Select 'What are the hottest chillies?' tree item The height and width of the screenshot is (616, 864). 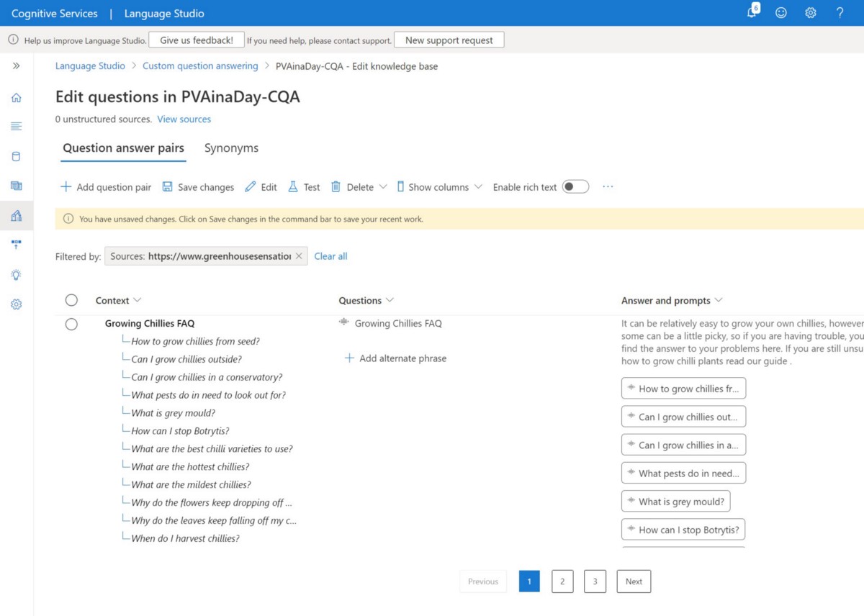click(190, 467)
